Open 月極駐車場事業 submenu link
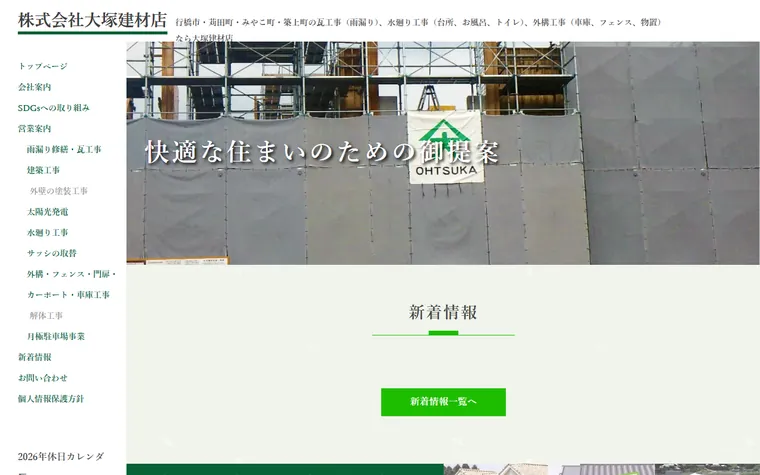The width and height of the screenshot is (760, 475). tap(56, 337)
